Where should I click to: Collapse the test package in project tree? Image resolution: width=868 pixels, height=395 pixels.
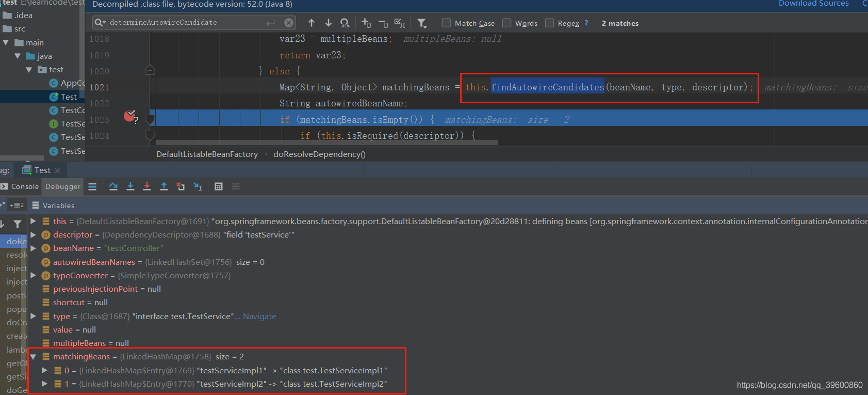point(29,70)
